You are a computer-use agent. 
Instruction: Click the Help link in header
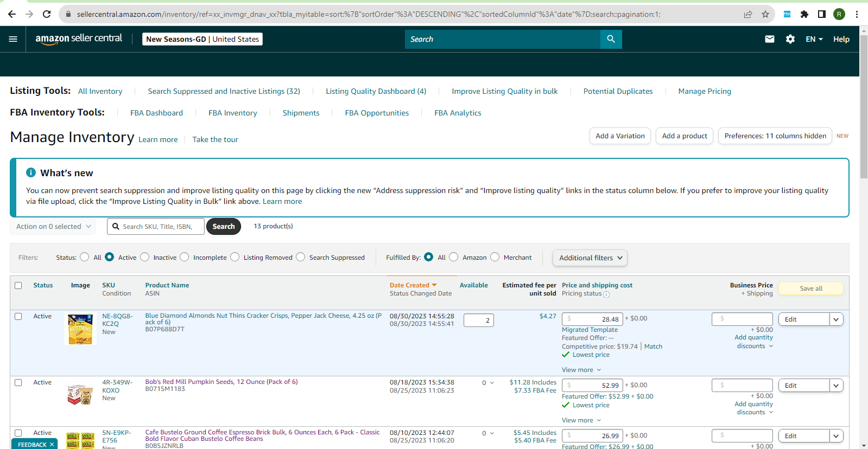click(841, 39)
